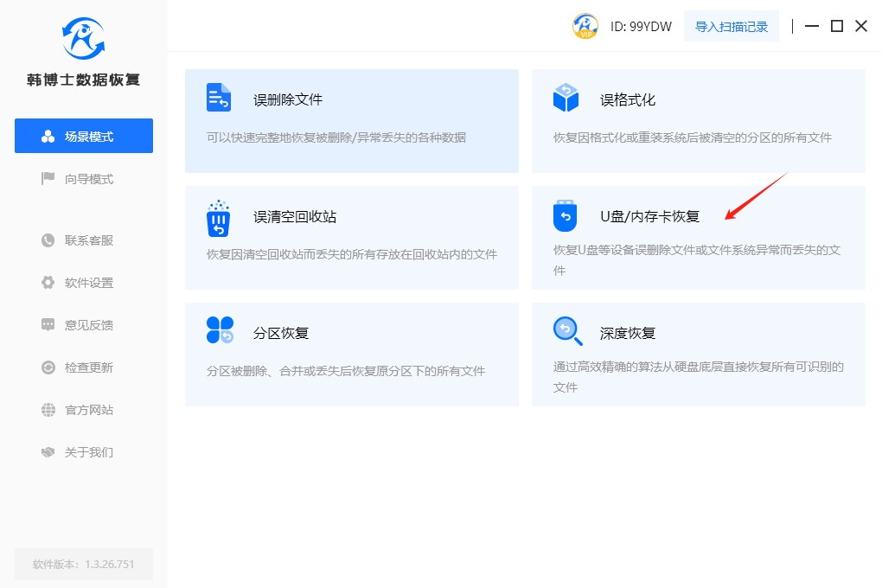
Task: Click the software version label 1.3.26.751
Action: coord(84,564)
